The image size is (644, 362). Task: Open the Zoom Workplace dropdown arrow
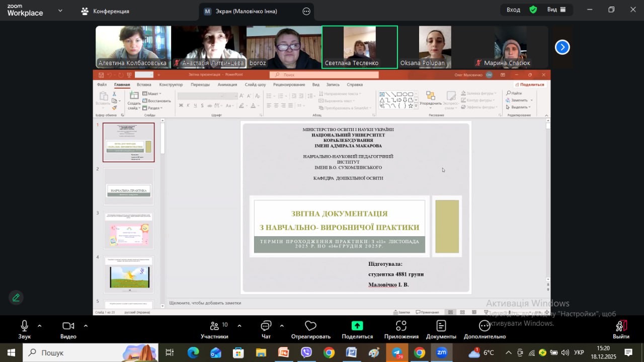pyautogui.click(x=61, y=11)
